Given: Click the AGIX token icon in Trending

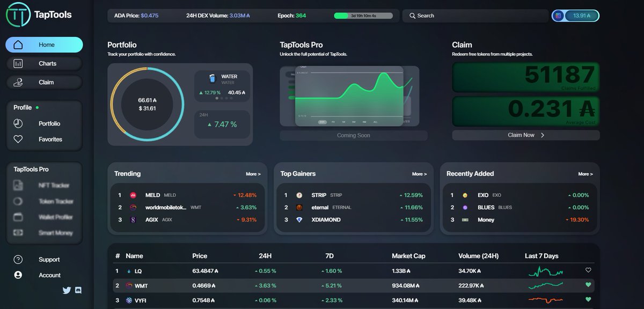Looking at the screenshot, I should [x=134, y=220].
